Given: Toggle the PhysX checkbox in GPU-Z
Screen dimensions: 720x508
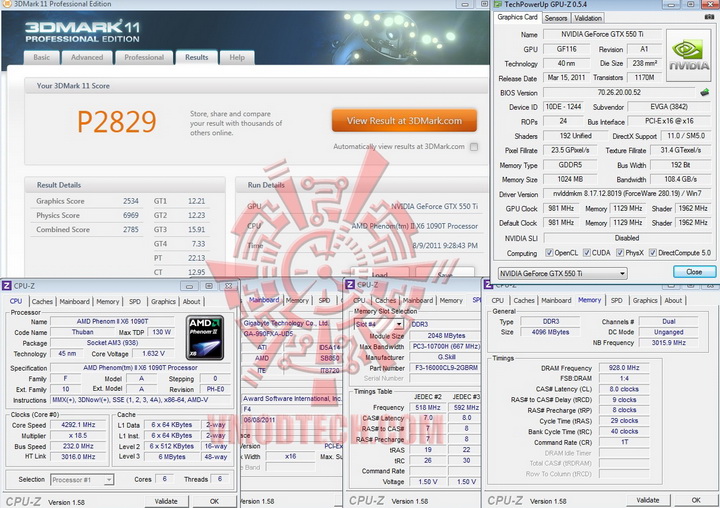Looking at the screenshot, I should [x=620, y=253].
